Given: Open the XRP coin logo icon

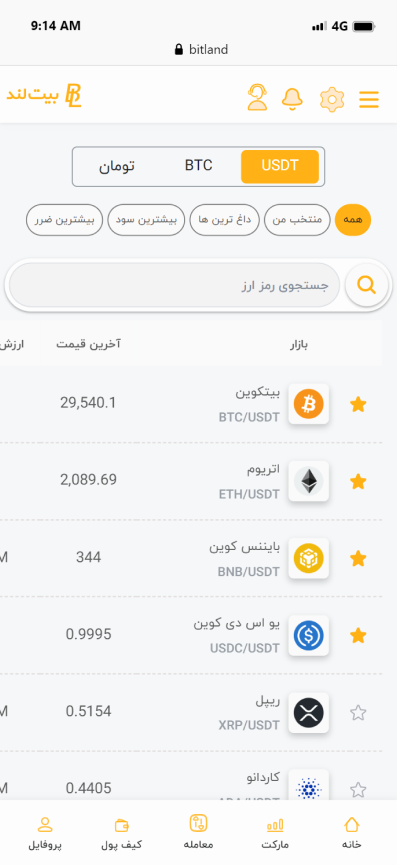Looking at the screenshot, I should (x=309, y=713).
